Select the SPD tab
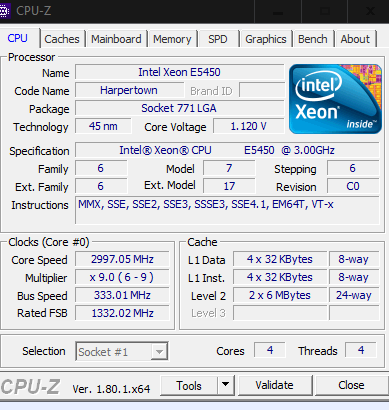Viewport: 389px width, 410px height. point(218,39)
